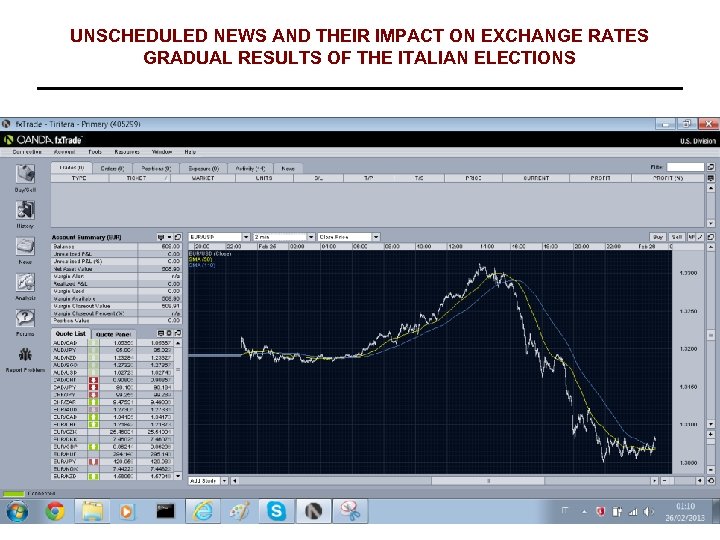
Task: Click the chart line drawing tool icon
Action: coord(700,237)
